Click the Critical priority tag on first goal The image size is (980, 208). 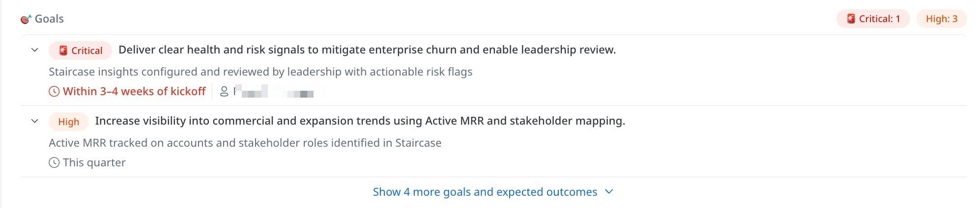[x=80, y=51]
